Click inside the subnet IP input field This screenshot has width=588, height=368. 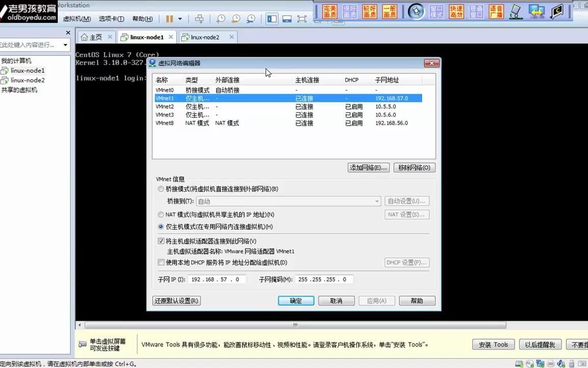[x=217, y=279]
